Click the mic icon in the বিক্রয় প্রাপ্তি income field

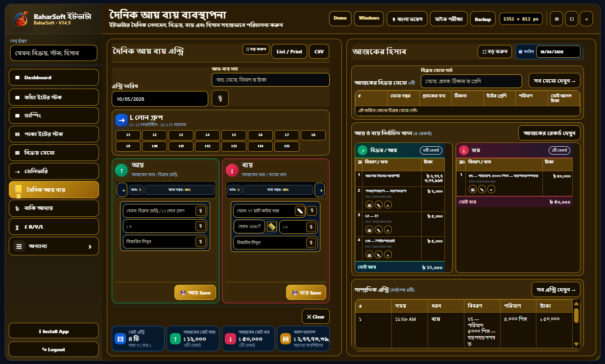coord(200,211)
